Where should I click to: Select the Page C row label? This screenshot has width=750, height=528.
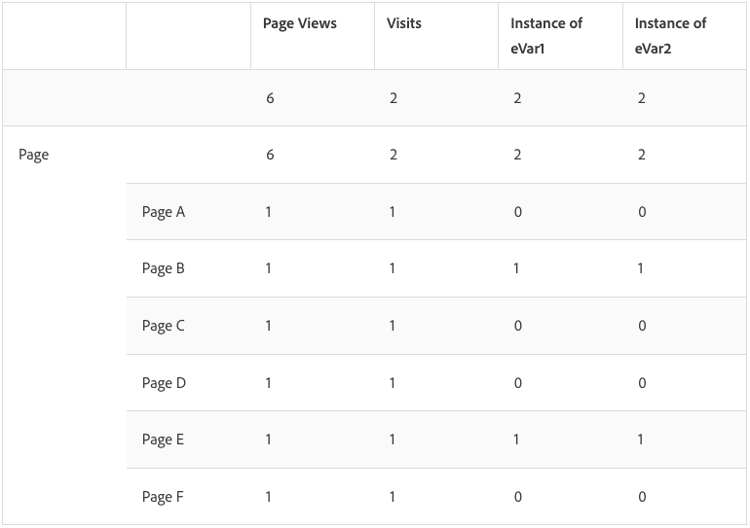pyautogui.click(x=163, y=326)
